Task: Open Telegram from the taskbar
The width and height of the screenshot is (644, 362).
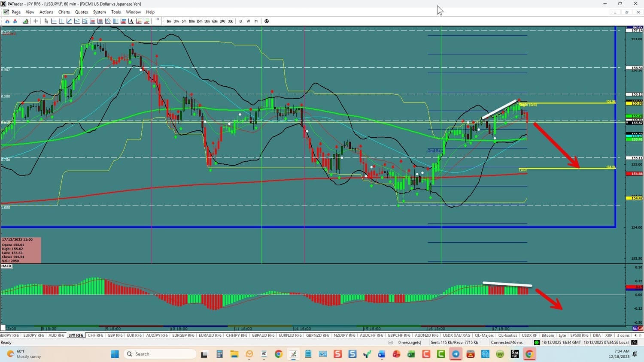Action: pos(456,354)
